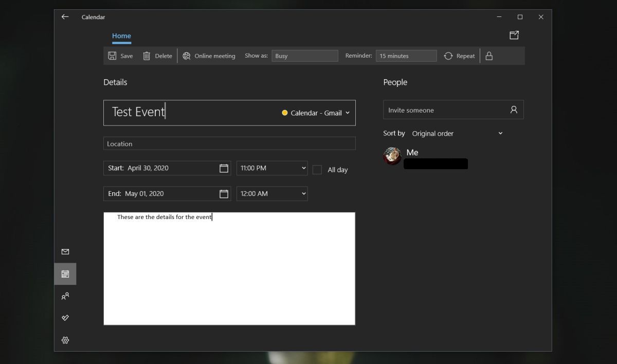Enable the All day checkbox

click(317, 170)
